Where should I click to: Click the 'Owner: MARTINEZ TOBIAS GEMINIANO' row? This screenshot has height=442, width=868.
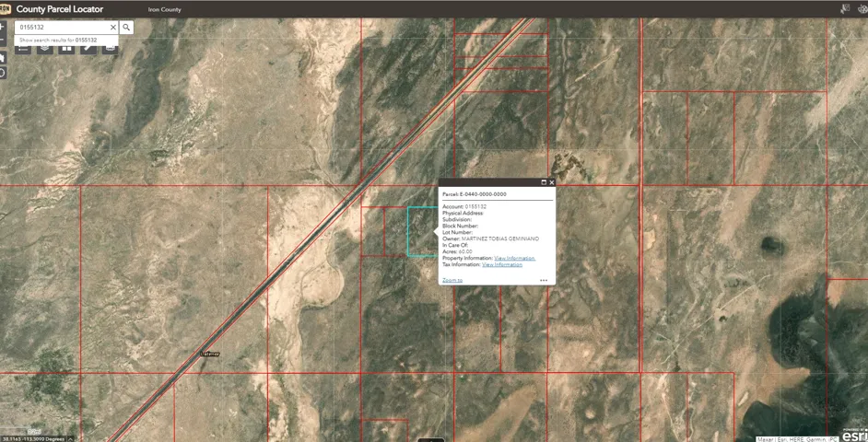pos(490,238)
